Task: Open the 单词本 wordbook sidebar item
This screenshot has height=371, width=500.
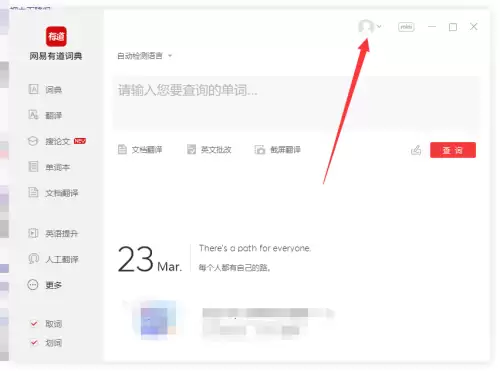Action: pyautogui.click(x=49, y=167)
